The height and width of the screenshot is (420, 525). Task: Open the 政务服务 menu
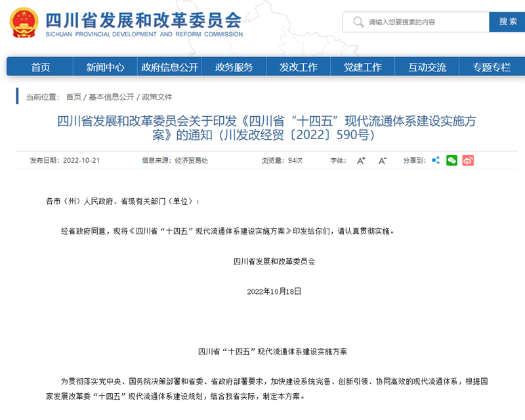(x=234, y=67)
